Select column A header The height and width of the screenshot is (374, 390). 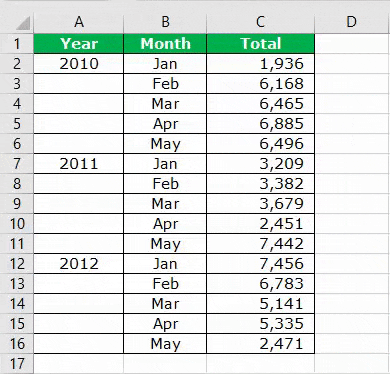(x=79, y=22)
